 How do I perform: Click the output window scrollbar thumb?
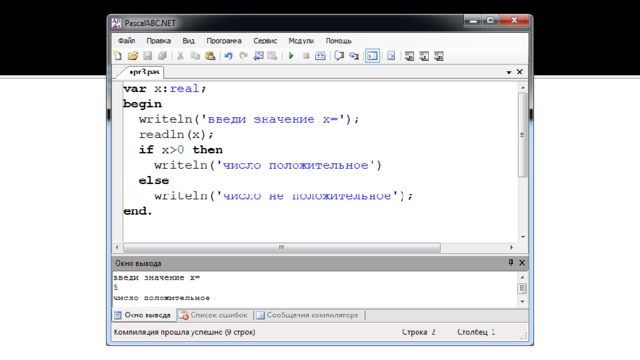tap(522, 289)
